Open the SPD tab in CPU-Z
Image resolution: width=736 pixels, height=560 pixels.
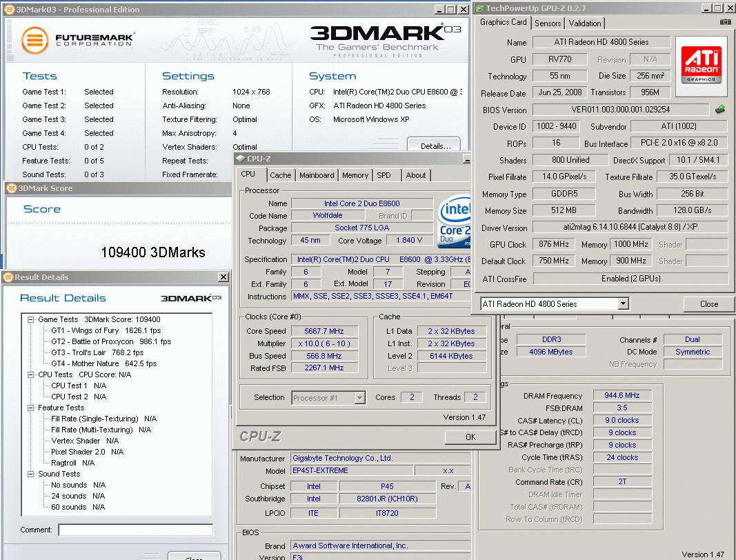click(x=384, y=175)
